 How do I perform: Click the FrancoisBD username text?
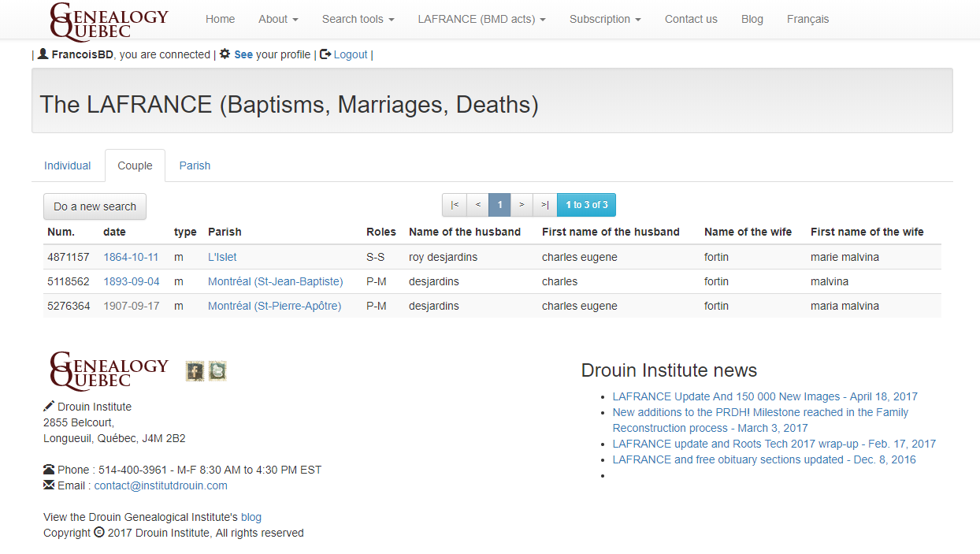click(x=83, y=54)
